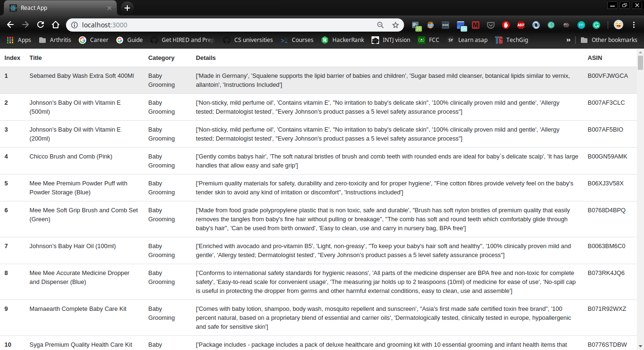Open the Career bookmark
The height and width of the screenshot is (350, 644).
click(x=94, y=40)
